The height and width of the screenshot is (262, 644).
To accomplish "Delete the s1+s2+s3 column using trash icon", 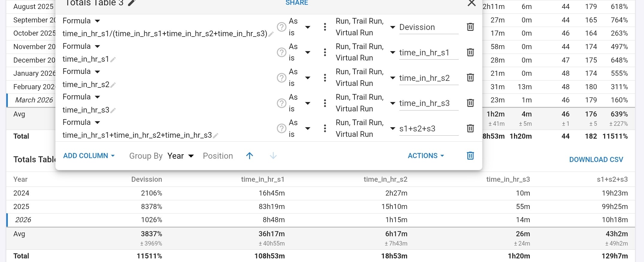I will click(x=470, y=128).
